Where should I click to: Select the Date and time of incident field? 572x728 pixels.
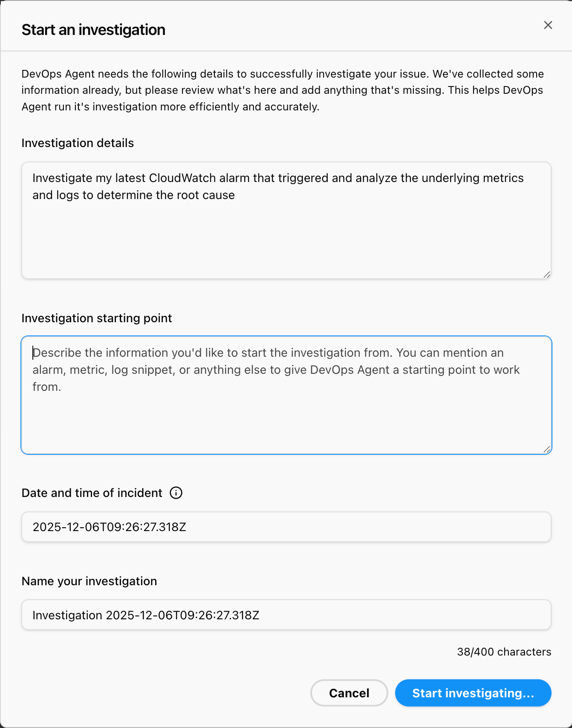(286, 527)
